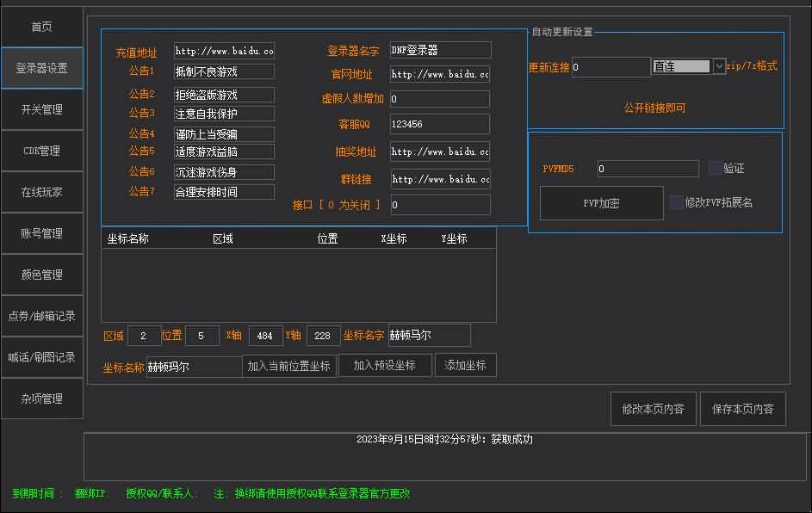
Task: 点击PVF加密按钮
Action: [x=601, y=203]
